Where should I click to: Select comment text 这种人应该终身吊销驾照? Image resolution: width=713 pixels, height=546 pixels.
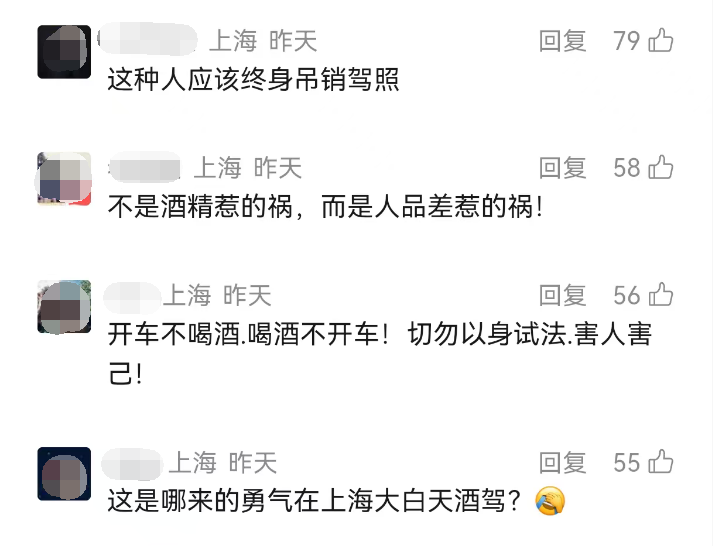click(x=253, y=79)
